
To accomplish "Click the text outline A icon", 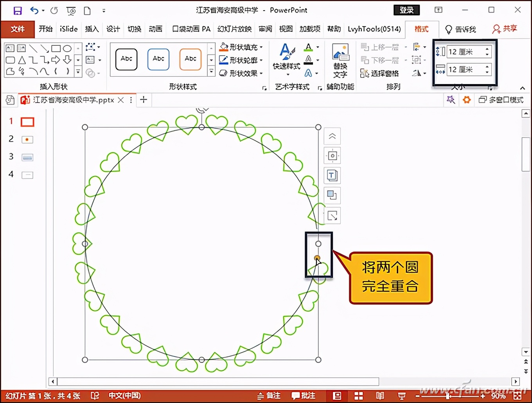I will click(x=309, y=60).
